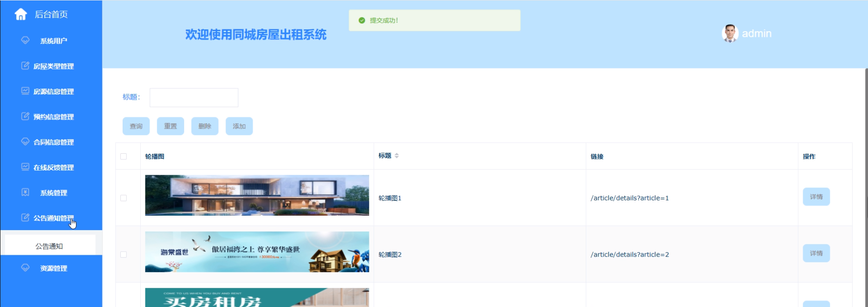Open 后台首页 menu item
Screen dimensions: 868x307
pos(51,14)
